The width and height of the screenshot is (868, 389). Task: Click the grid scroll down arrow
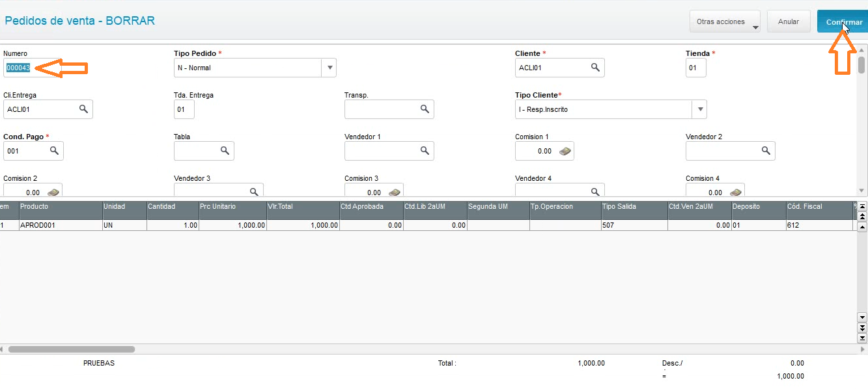click(x=863, y=317)
